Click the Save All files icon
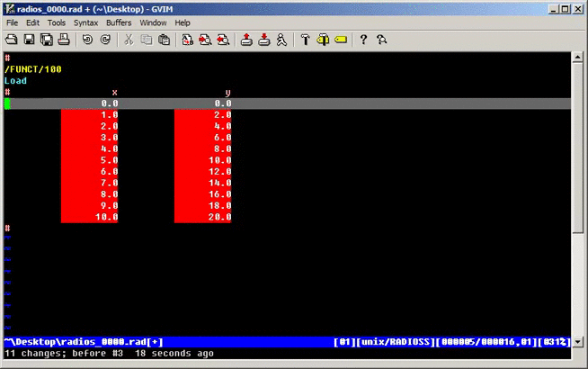 pyautogui.click(x=47, y=40)
